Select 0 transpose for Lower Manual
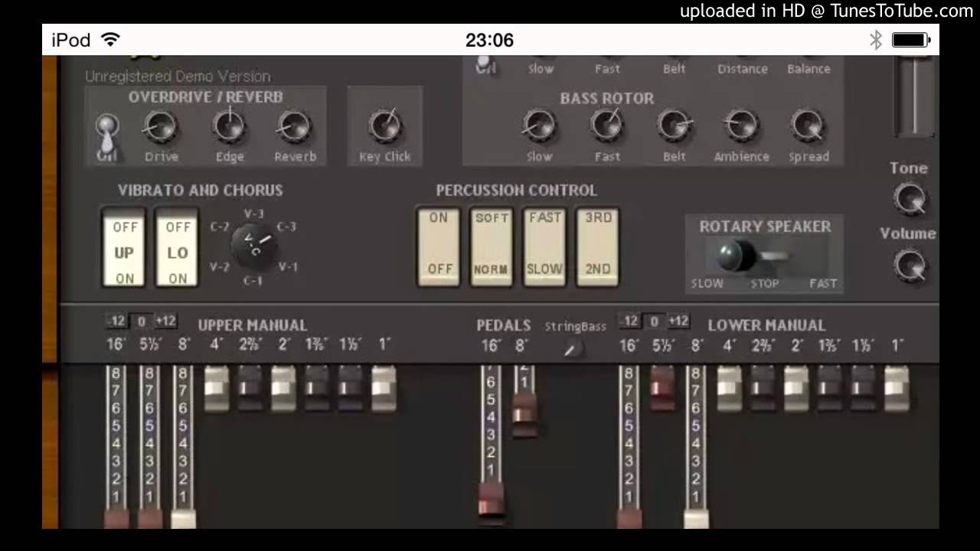This screenshot has height=551, width=980. coord(654,321)
